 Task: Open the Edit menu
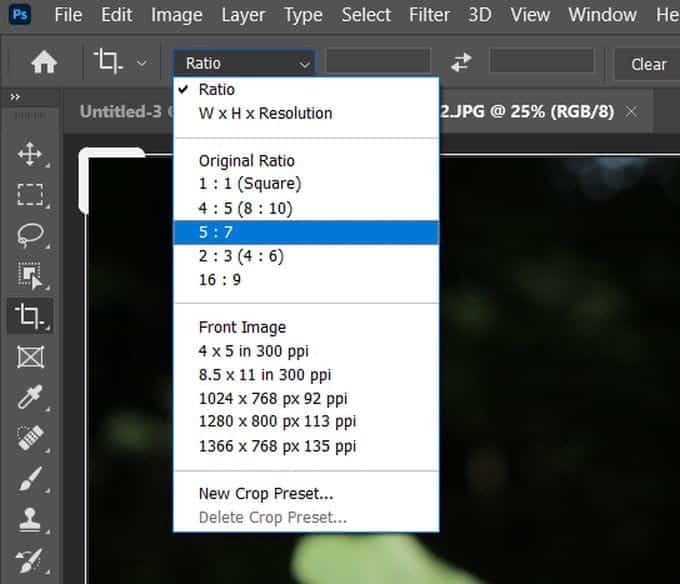(x=116, y=15)
